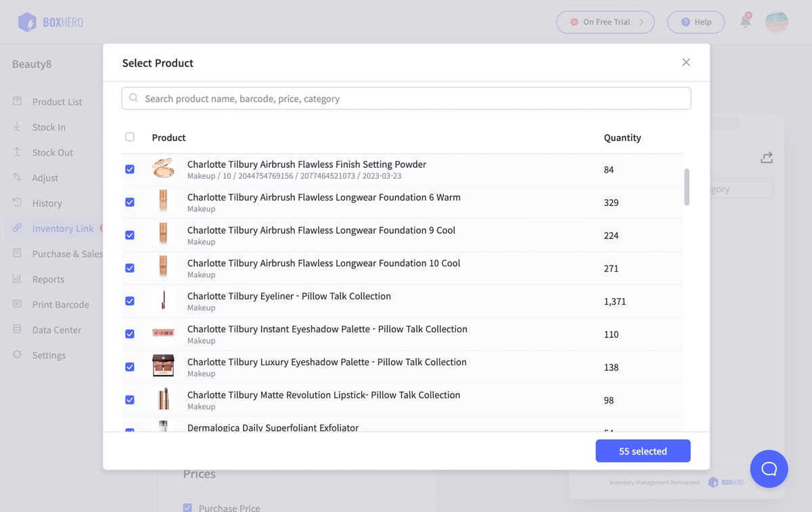Click quantity value 329

[611, 202]
